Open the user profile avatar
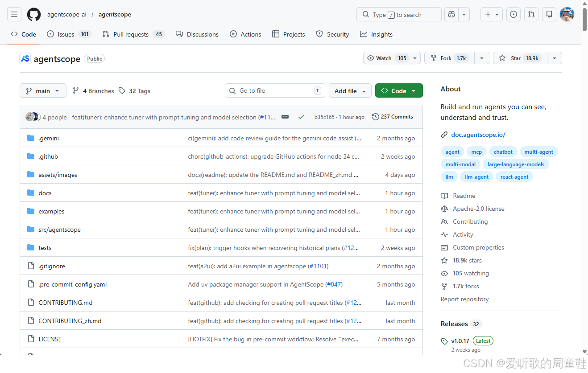 pos(567,14)
